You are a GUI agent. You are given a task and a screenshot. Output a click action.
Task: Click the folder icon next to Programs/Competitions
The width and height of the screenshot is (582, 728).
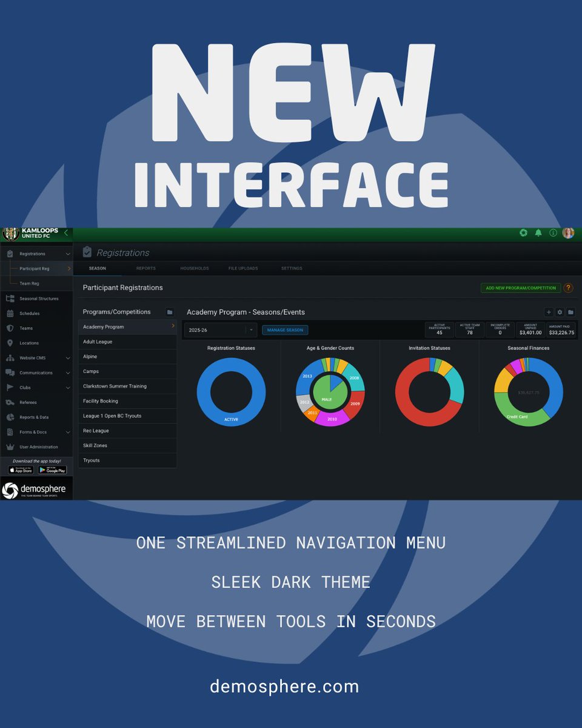[x=170, y=312]
